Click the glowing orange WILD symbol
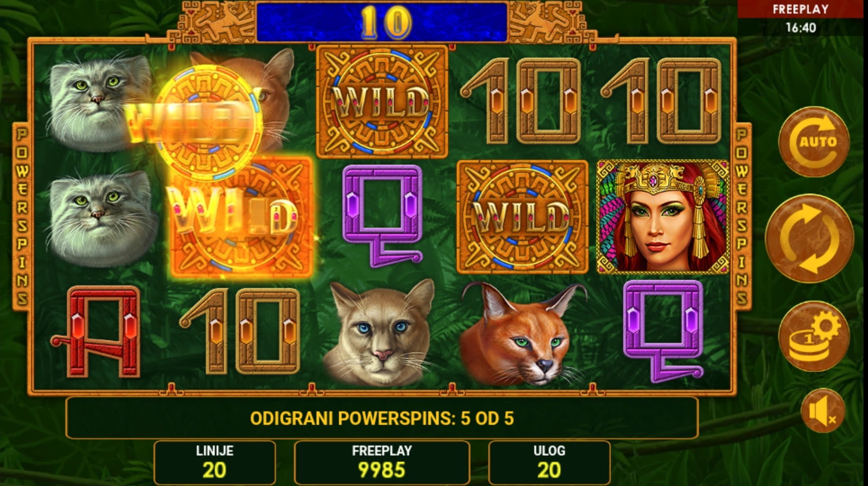 (x=241, y=217)
